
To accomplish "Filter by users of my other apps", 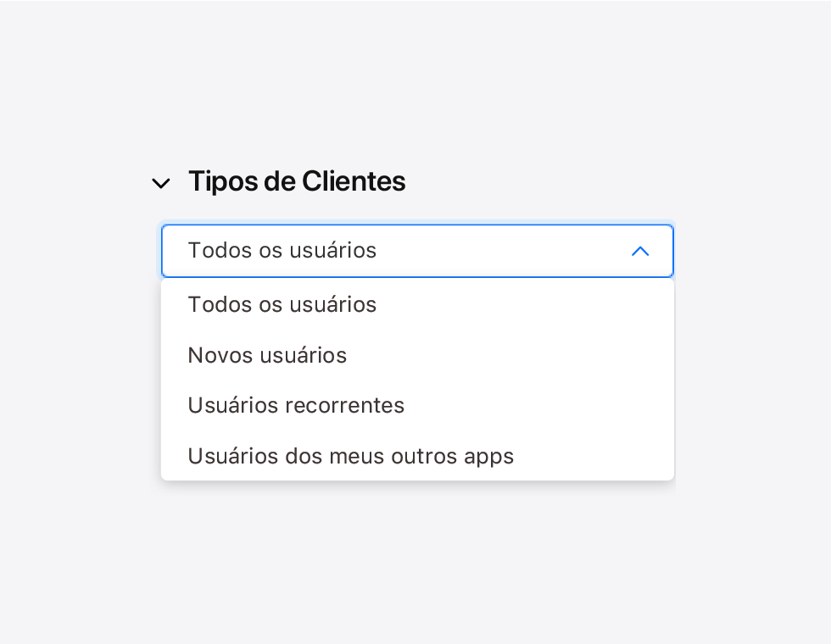I will pos(417,456).
